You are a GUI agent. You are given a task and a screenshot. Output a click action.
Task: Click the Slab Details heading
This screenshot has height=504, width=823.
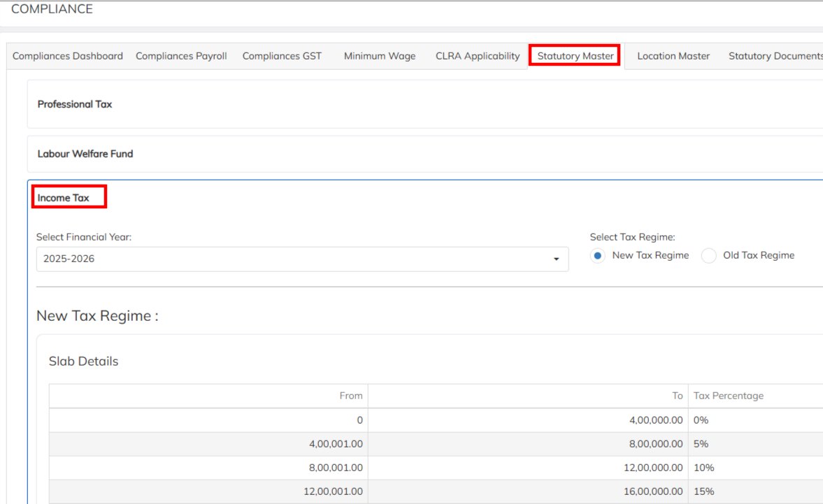pyautogui.click(x=83, y=361)
